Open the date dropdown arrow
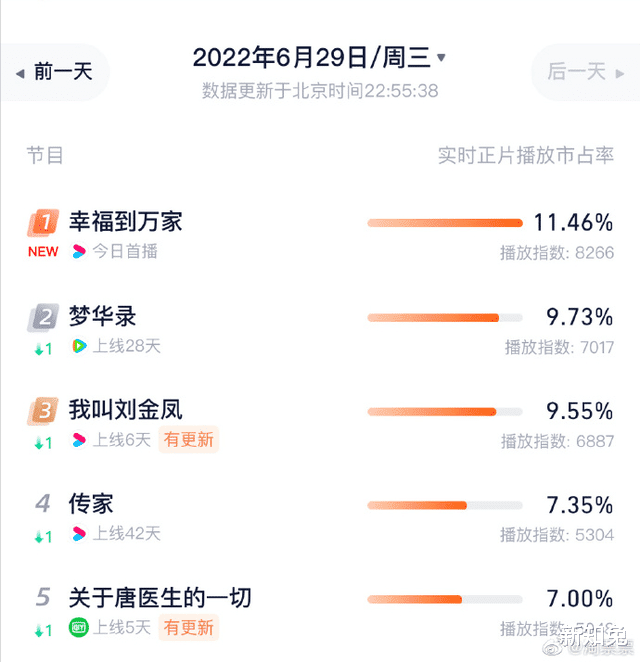This screenshot has width=640, height=662. [x=442, y=58]
